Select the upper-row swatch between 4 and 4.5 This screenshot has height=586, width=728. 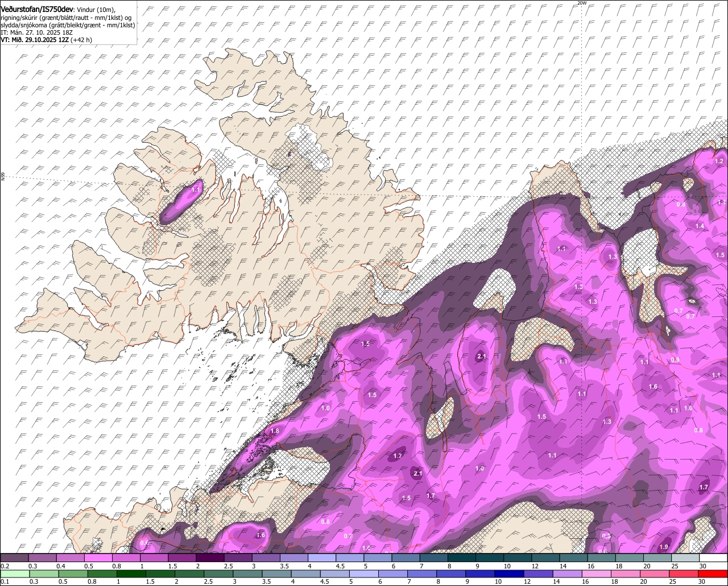click(322, 558)
